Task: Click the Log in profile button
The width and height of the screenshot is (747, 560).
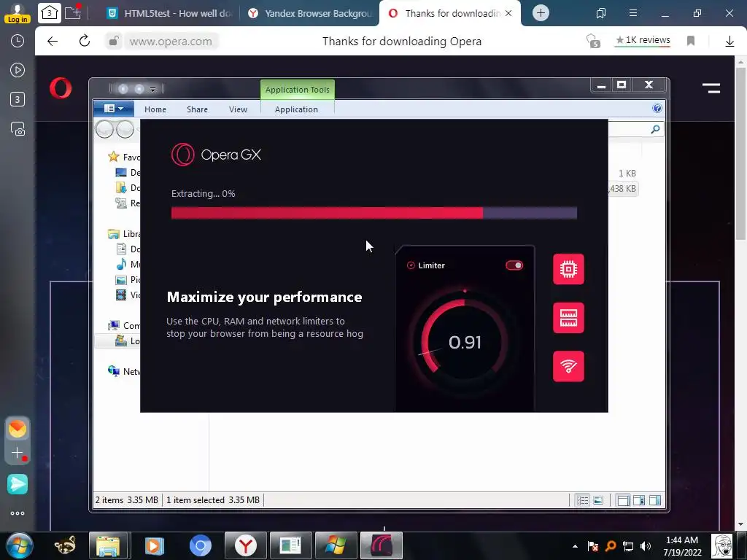Action: [x=18, y=13]
